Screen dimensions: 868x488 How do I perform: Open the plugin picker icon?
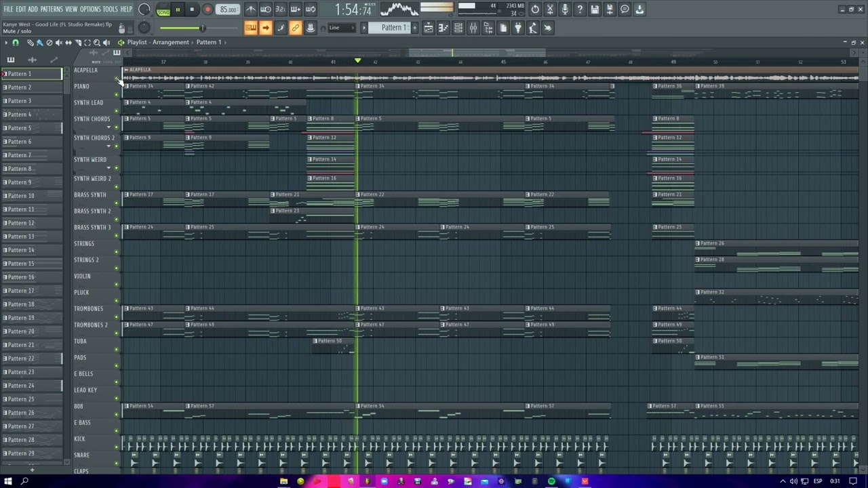(518, 28)
